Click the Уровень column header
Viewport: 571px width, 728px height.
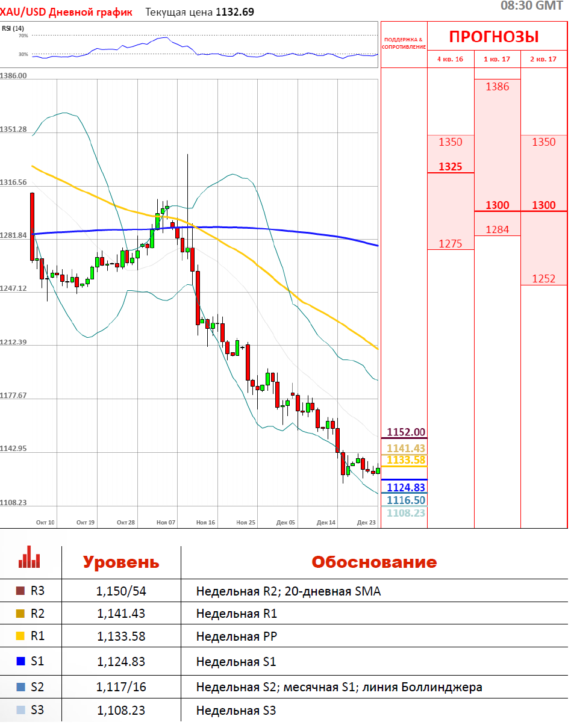pos(121,562)
